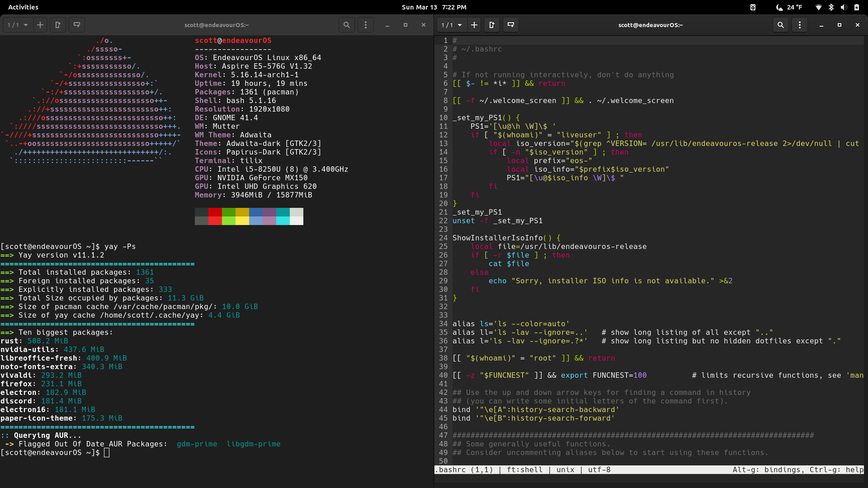
Task: Open the 24 °F weather indicator
Action: tap(789, 7)
